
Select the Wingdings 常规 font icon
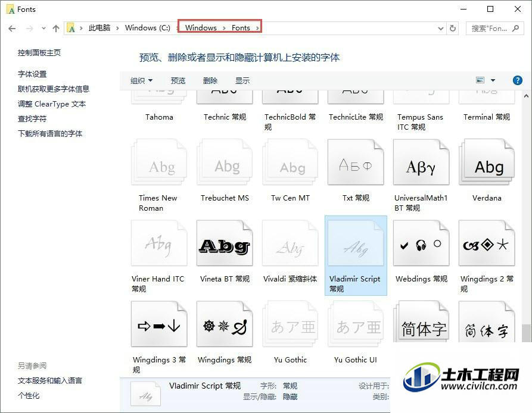pyautogui.click(x=225, y=324)
